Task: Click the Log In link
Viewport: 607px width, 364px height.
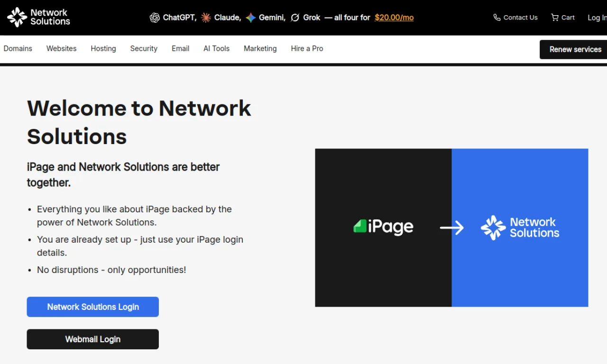Action: point(597,18)
